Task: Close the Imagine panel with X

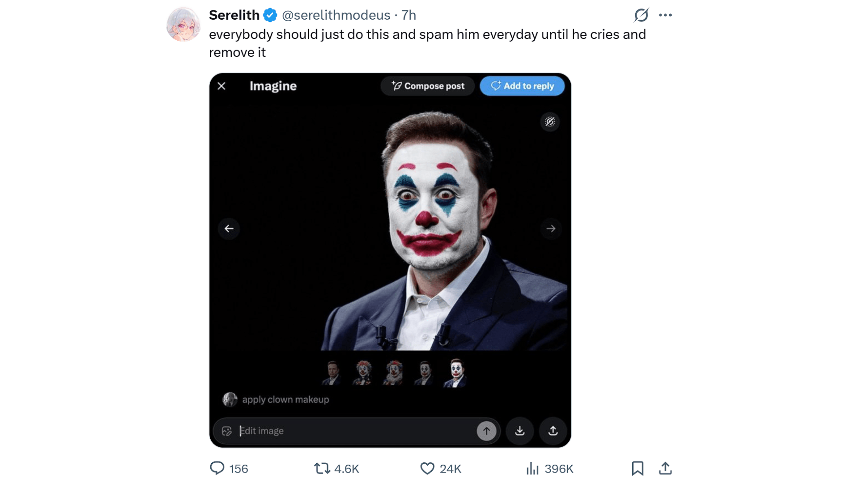Action: point(221,86)
